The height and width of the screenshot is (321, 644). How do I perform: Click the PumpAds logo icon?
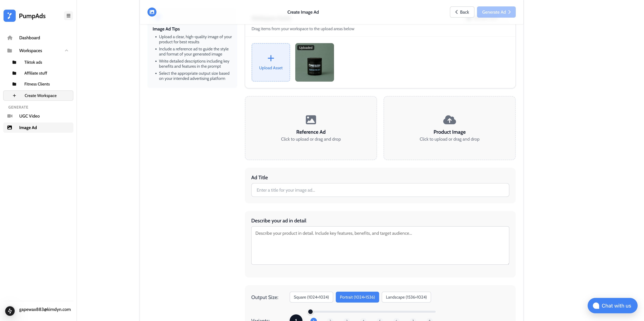coord(9,16)
